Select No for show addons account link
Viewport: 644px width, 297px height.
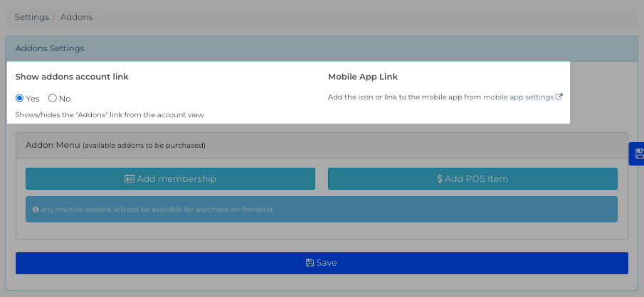tap(52, 99)
